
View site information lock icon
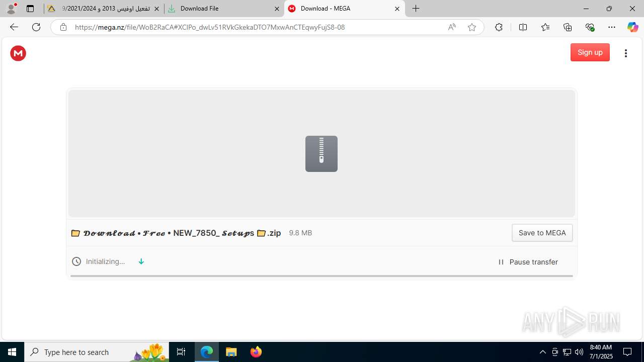(x=63, y=27)
